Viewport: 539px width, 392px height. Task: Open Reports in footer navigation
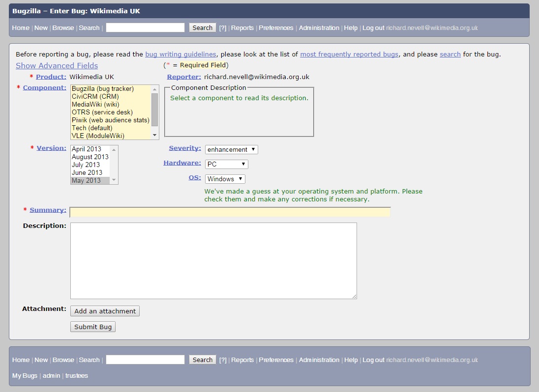pos(242,360)
